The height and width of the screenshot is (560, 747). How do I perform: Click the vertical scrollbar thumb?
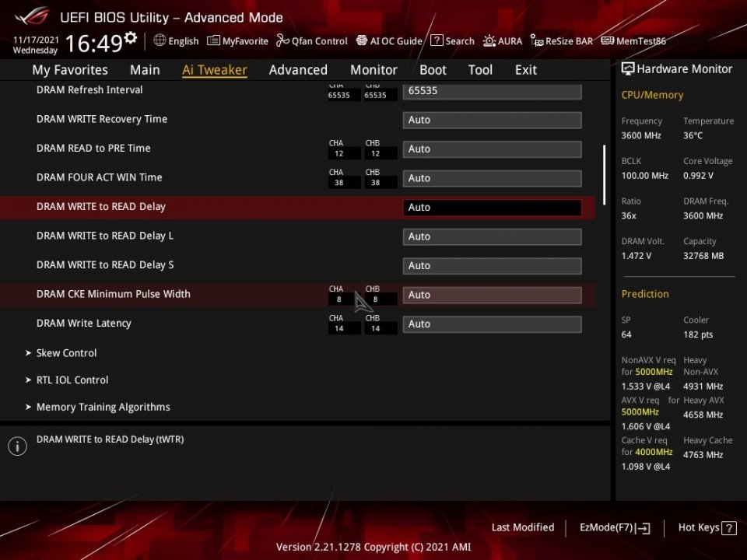click(604, 175)
